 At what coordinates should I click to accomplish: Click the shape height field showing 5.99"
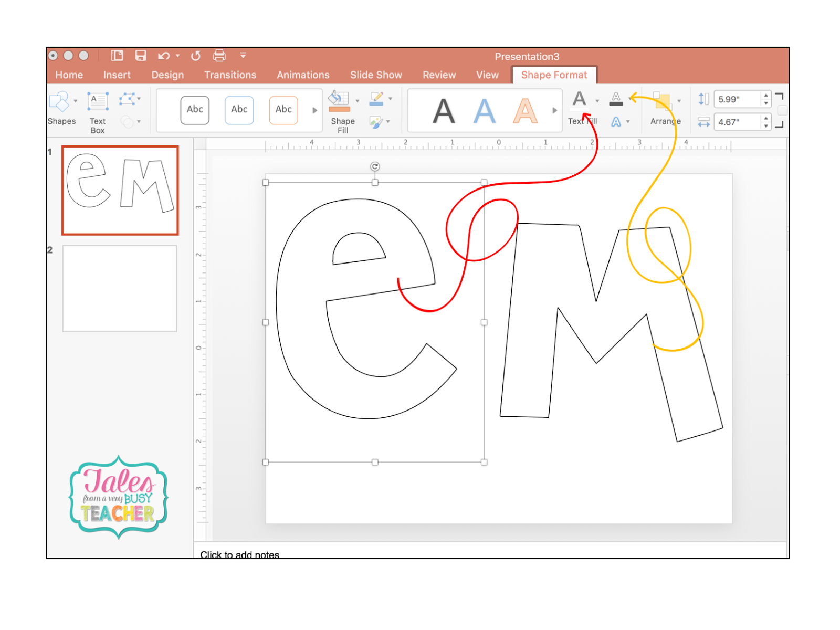738,99
